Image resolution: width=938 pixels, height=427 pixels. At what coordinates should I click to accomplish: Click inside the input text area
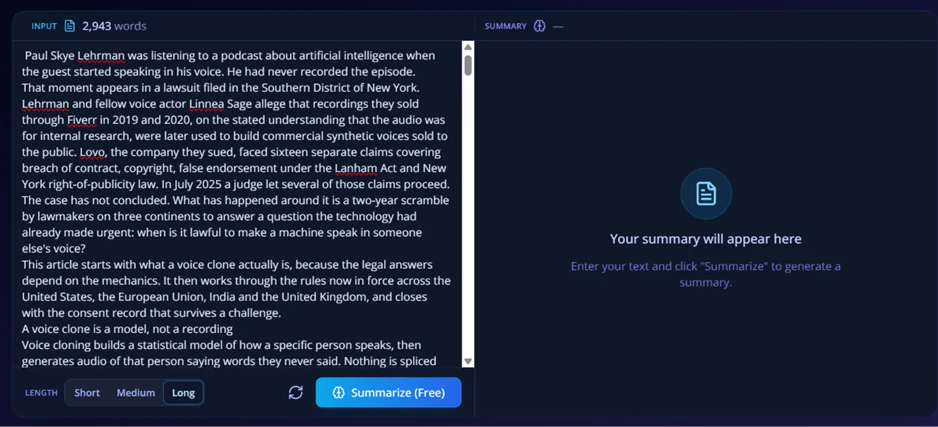click(x=237, y=205)
